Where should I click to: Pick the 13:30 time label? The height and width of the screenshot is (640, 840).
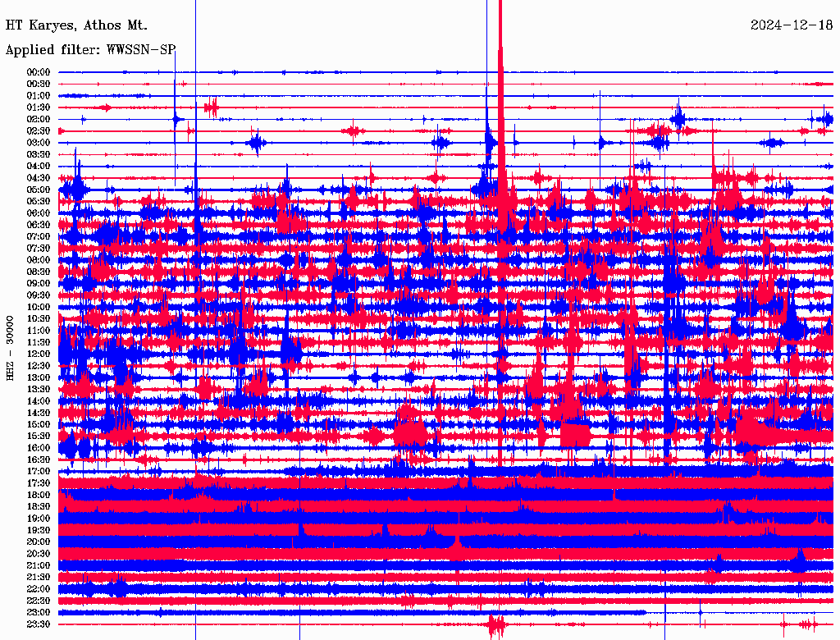[x=39, y=389]
